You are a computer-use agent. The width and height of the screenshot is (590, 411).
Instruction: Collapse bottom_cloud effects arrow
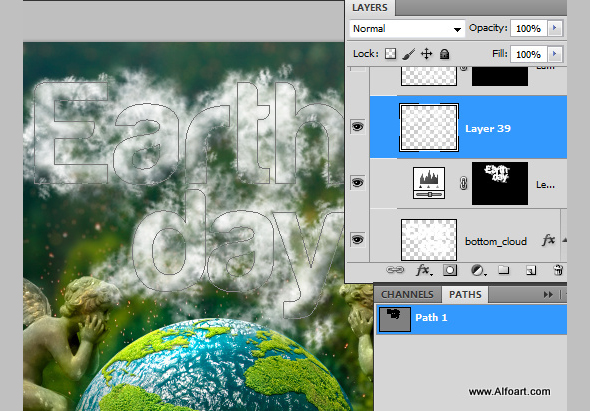(564, 240)
